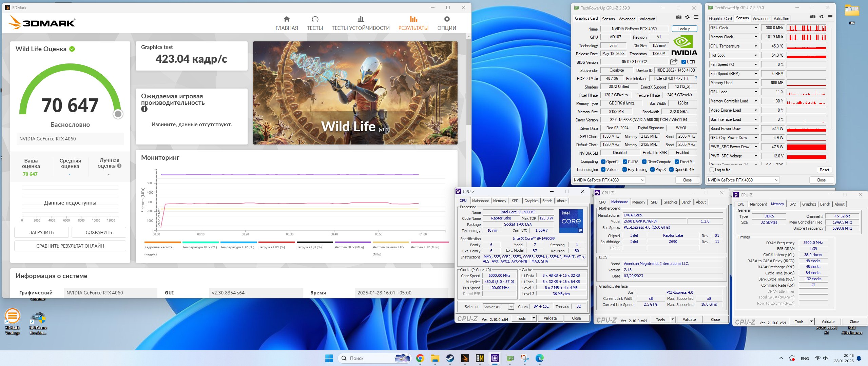
Task: Click NVIDIA logo in GPU-Z
Action: 684,45
